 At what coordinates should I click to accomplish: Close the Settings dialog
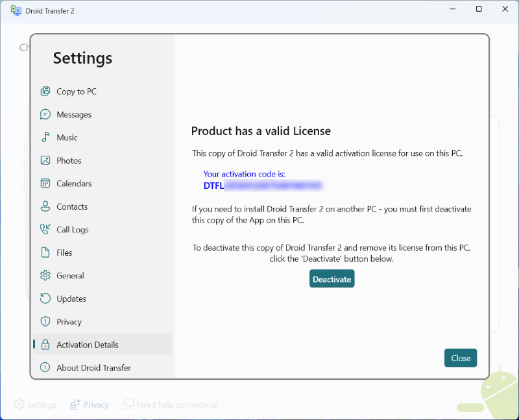[461, 358]
